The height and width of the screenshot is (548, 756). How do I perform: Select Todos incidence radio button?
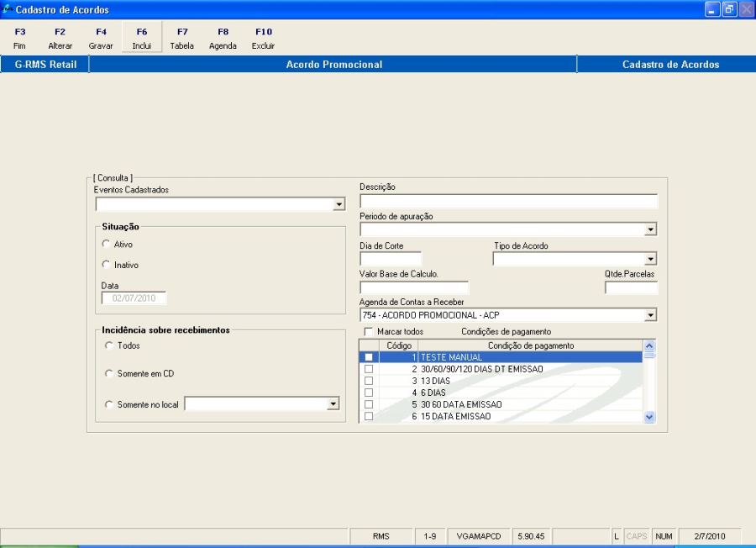109,345
